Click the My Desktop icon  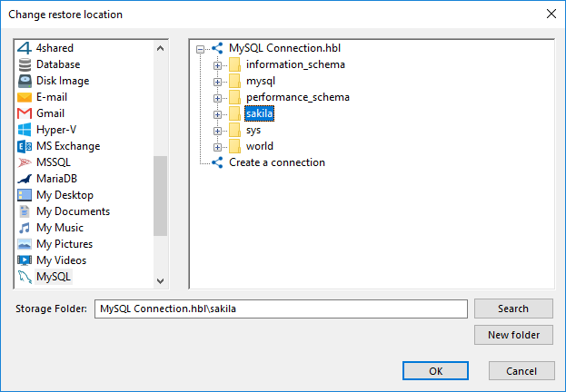25,195
